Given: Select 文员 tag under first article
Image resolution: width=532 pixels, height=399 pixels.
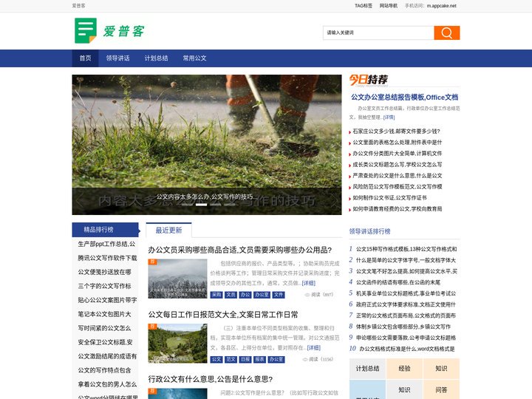Looking at the screenshot, I should point(231,295).
